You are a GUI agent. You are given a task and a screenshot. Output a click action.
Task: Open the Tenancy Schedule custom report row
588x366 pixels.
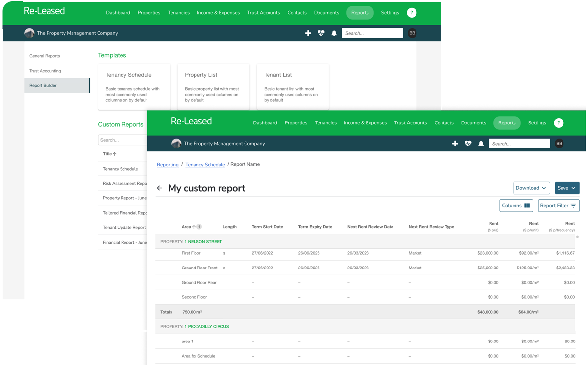(x=122, y=169)
